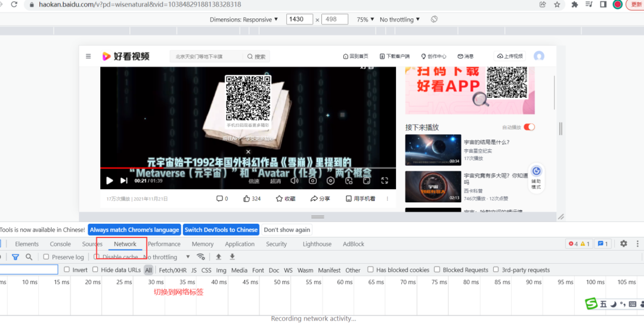Open the Lighthouse tab

(317, 244)
